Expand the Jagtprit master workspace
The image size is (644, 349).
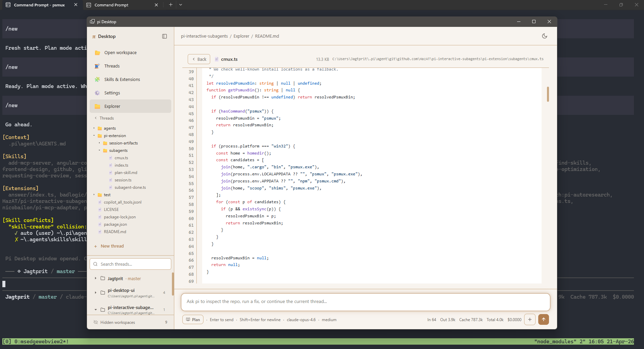pos(96,278)
